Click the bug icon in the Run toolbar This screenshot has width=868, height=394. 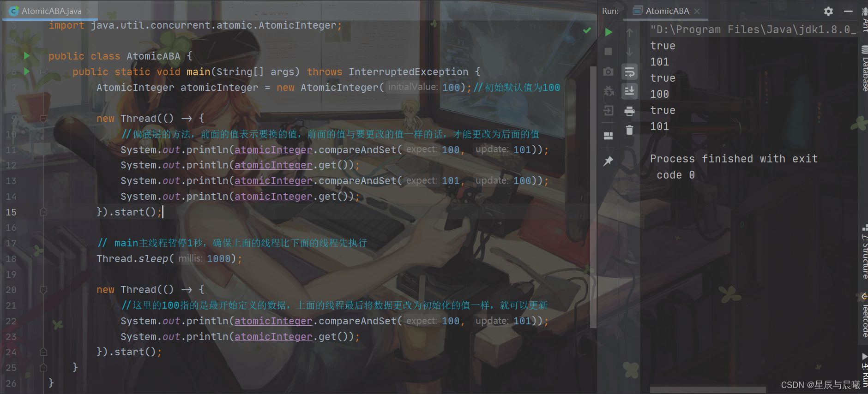pos(609,91)
